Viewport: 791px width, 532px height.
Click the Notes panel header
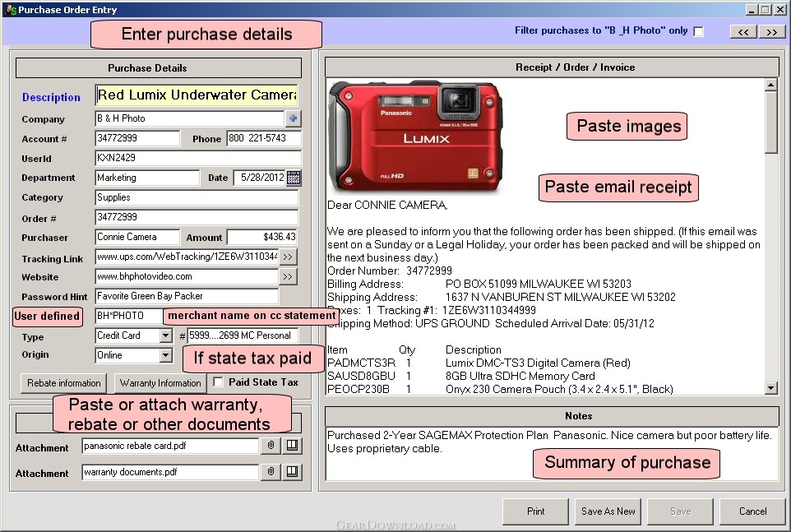point(552,416)
